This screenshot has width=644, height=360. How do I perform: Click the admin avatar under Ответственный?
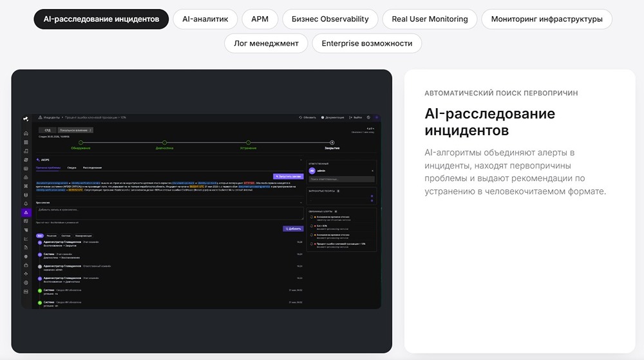(312, 171)
